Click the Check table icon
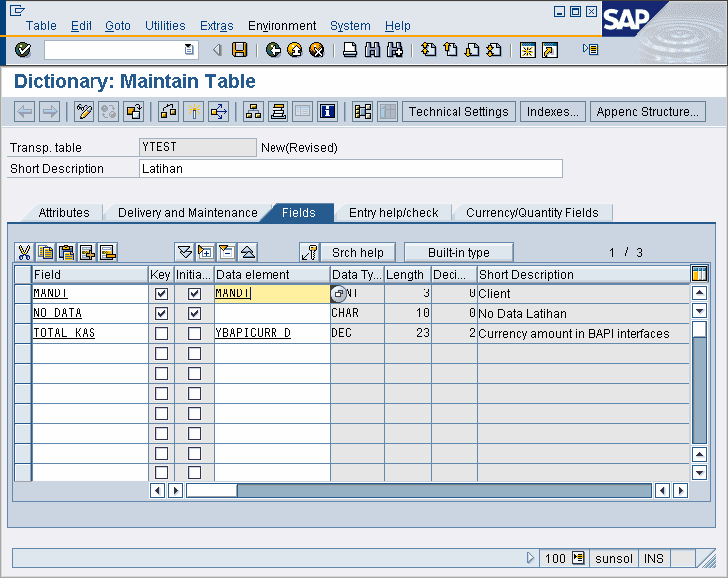The height and width of the screenshot is (578, 728). pos(168,111)
